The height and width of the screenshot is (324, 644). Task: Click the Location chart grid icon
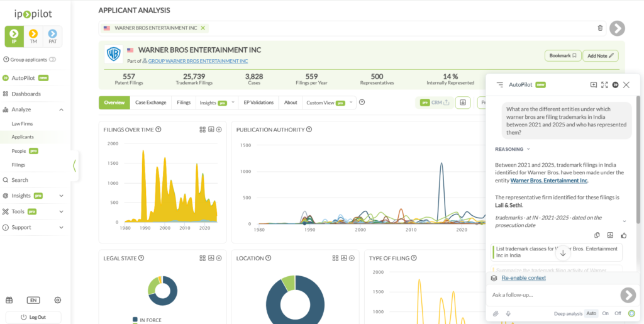[x=335, y=259]
